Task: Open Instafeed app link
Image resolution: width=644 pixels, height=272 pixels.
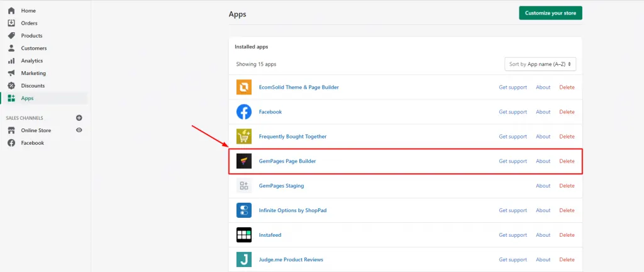Action: [270, 235]
